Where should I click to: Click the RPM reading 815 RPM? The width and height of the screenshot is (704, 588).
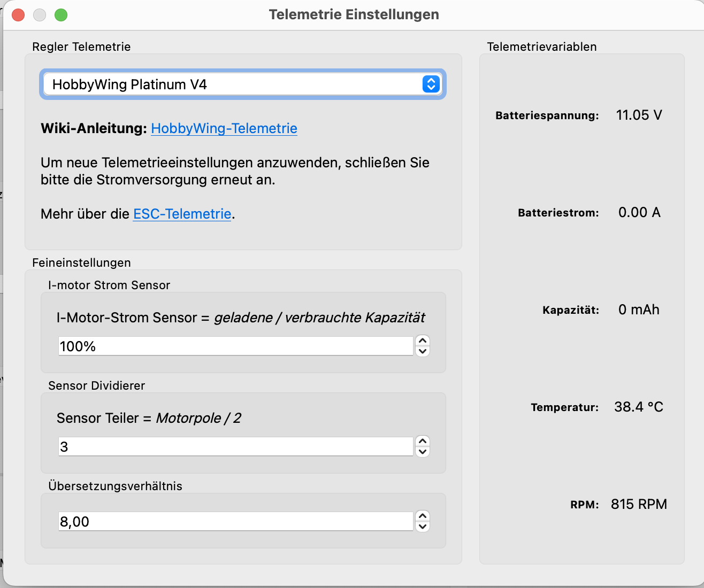click(x=639, y=504)
